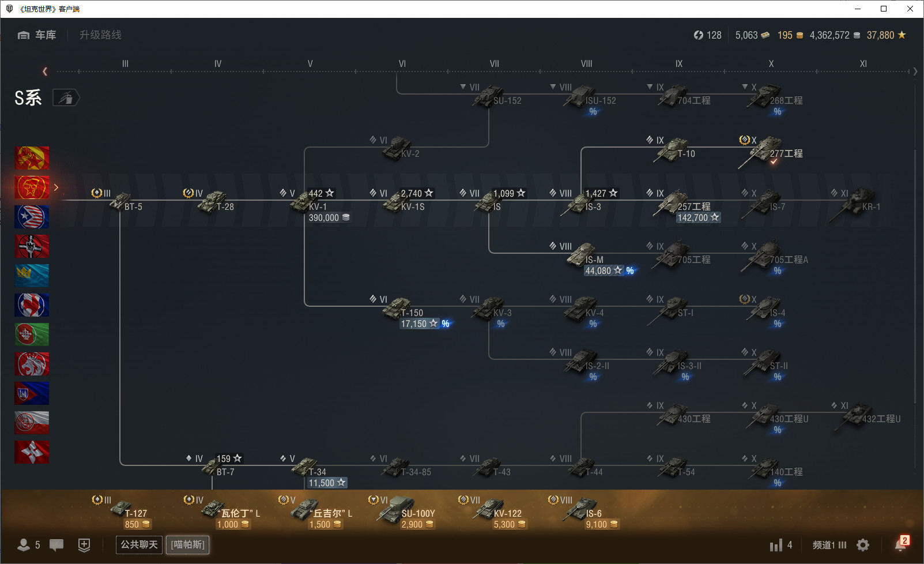The image size is (924, 564).
Task: Open the [喵帕斯] chat channel
Action: tap(188, 545)
